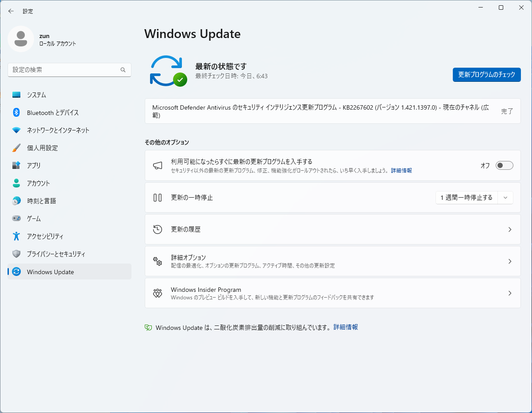
Task: Click the 時刻と言語 globe clock icon
Action: click(16, 201)
